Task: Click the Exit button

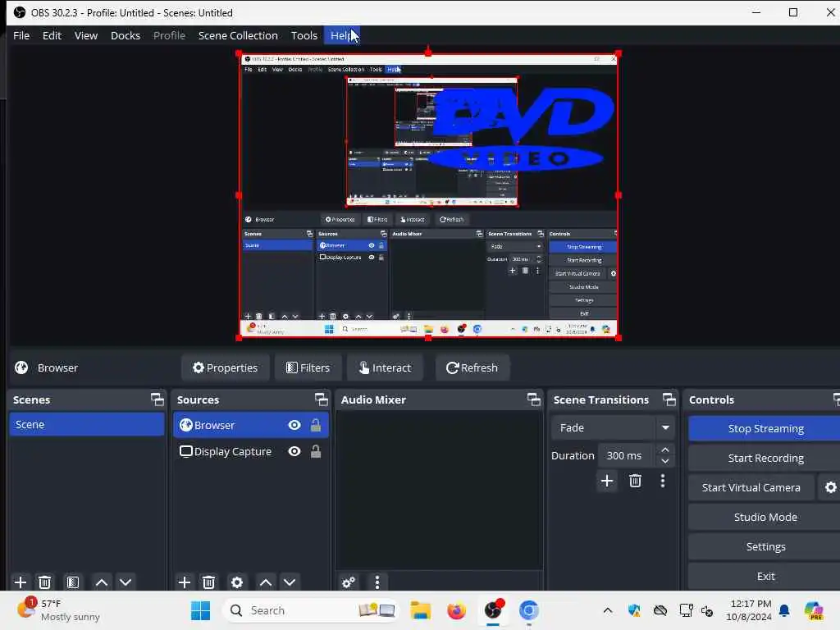Action: pyautogui.click(x=765, y=576)
